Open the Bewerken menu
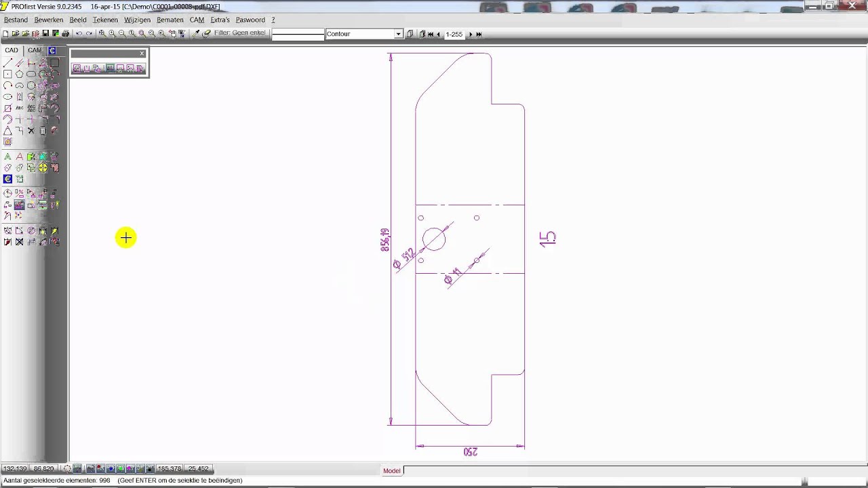Viewport: 868px width, 488px height. coord(49,20)
